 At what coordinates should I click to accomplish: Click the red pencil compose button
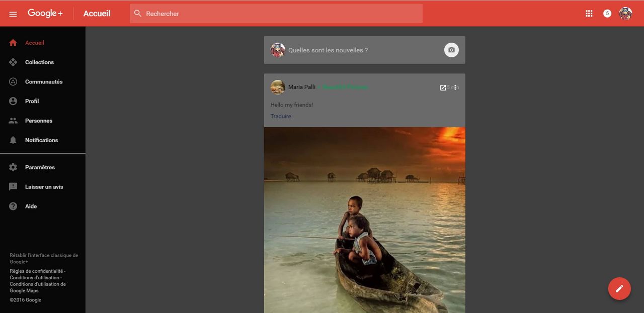coord(619,288)
